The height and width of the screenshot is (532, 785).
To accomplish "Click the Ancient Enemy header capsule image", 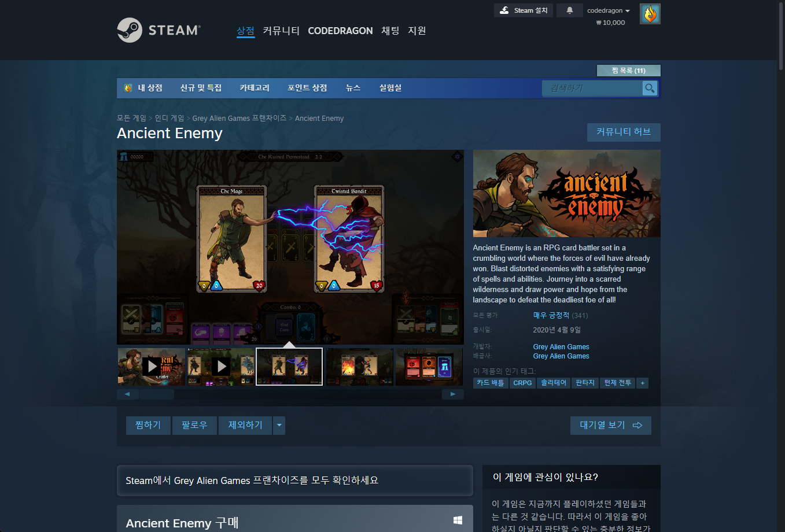I will tap(567, 193).
